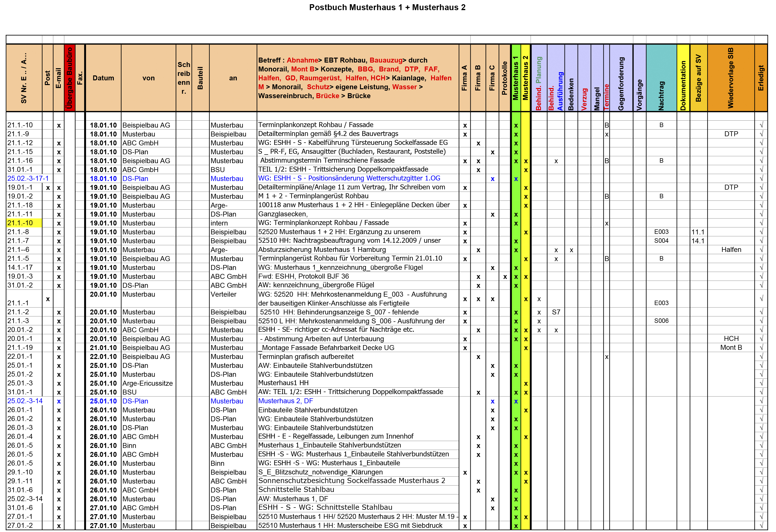Click the yellow 'Dokumentation' column header

point(683,78)
